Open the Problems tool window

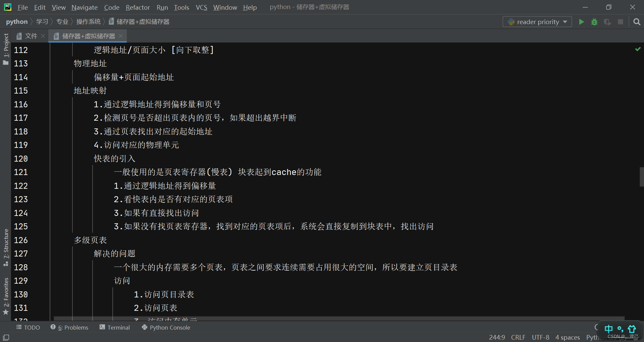pos(69,328)
